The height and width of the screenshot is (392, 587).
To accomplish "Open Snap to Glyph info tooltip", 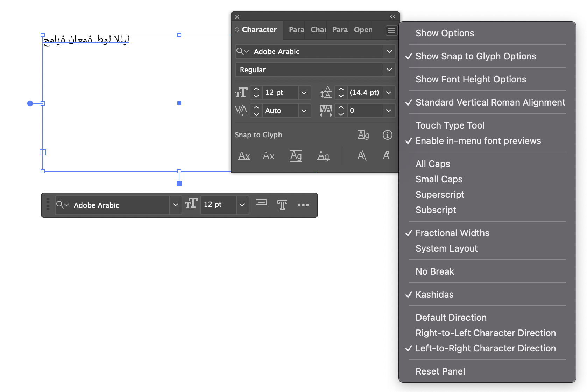I will pyautogui.click(x=387, y=135).
